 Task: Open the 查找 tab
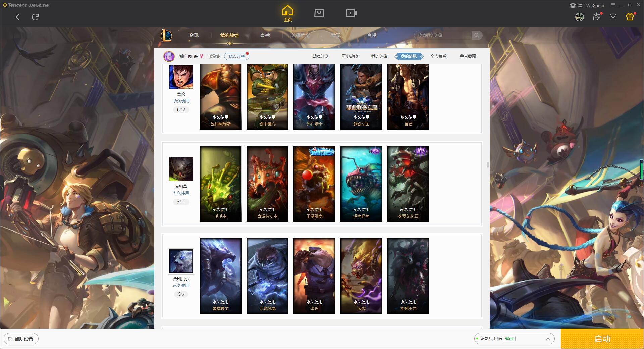[371, 35]
